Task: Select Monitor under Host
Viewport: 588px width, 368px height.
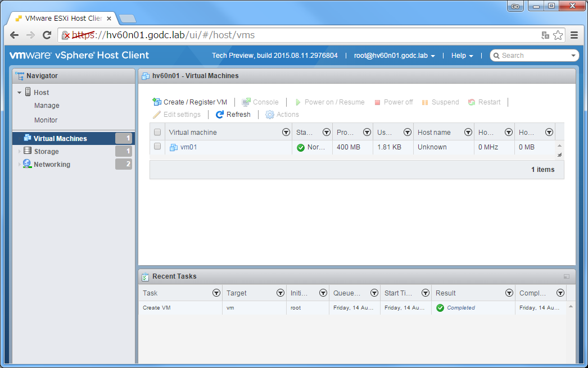Action: 46,120
